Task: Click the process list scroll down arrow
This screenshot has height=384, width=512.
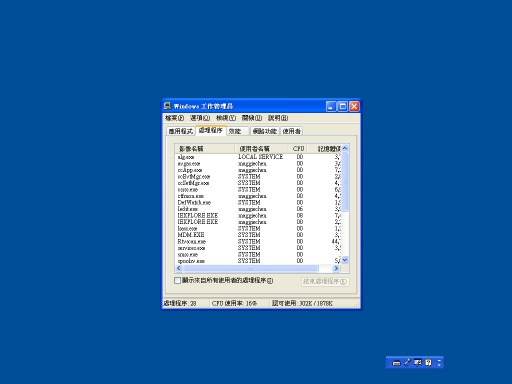Action: (x=345, y=260)
